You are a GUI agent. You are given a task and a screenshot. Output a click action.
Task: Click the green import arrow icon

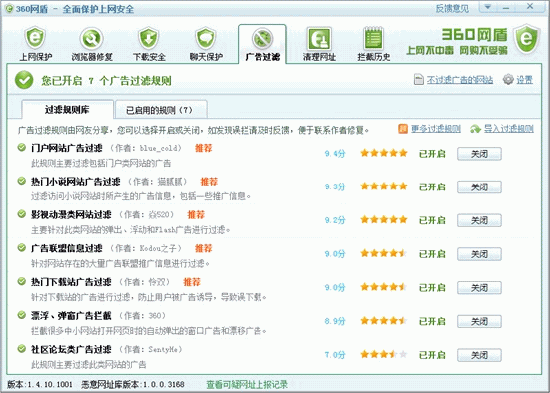[x=475, y=129]
